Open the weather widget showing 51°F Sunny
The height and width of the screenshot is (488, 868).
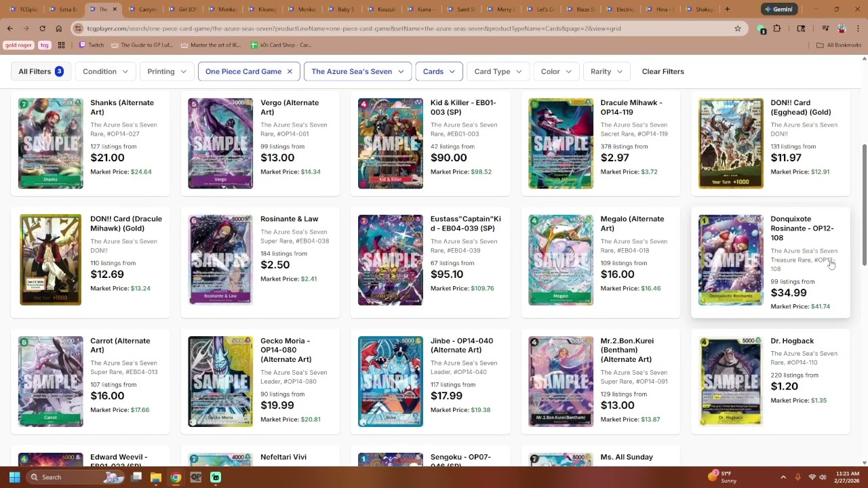pos(722,477)
